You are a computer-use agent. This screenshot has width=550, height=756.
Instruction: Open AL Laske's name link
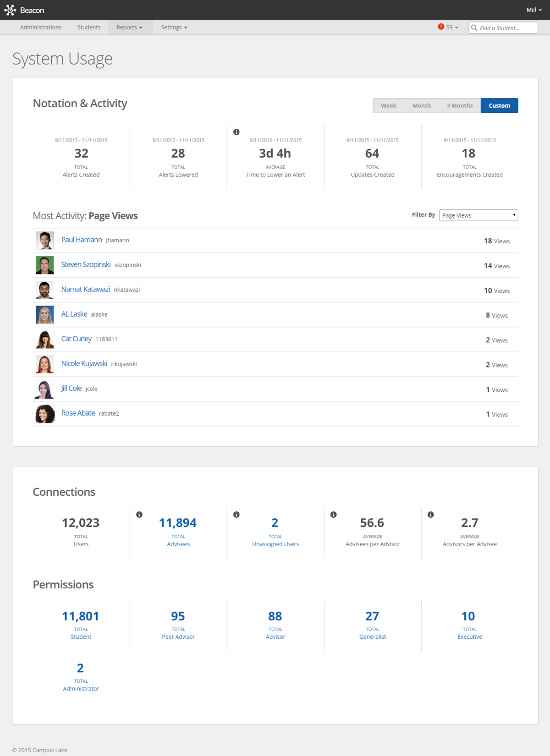coord(74,314)
